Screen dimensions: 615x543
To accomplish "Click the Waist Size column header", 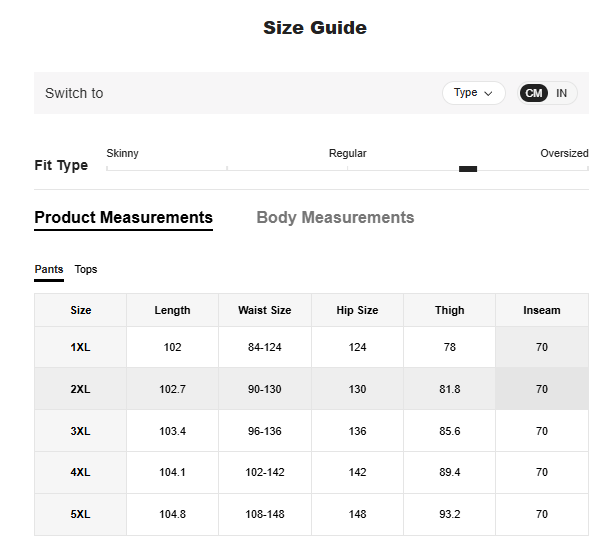I will [264, 310].
